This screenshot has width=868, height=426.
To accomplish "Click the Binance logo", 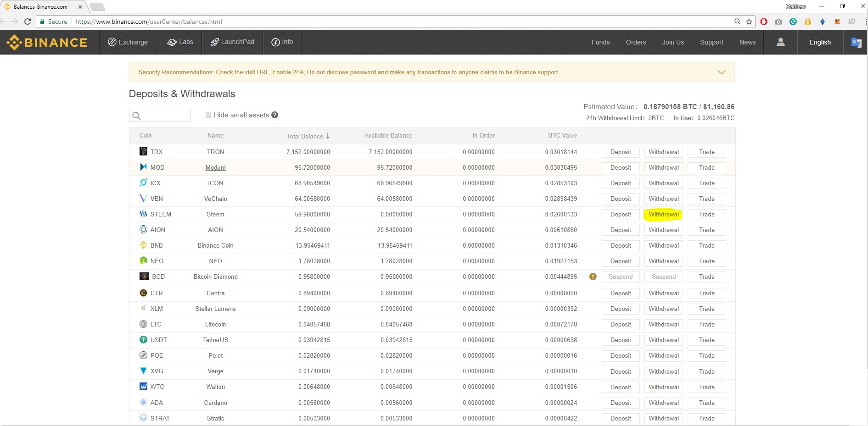I will [47, 42].
